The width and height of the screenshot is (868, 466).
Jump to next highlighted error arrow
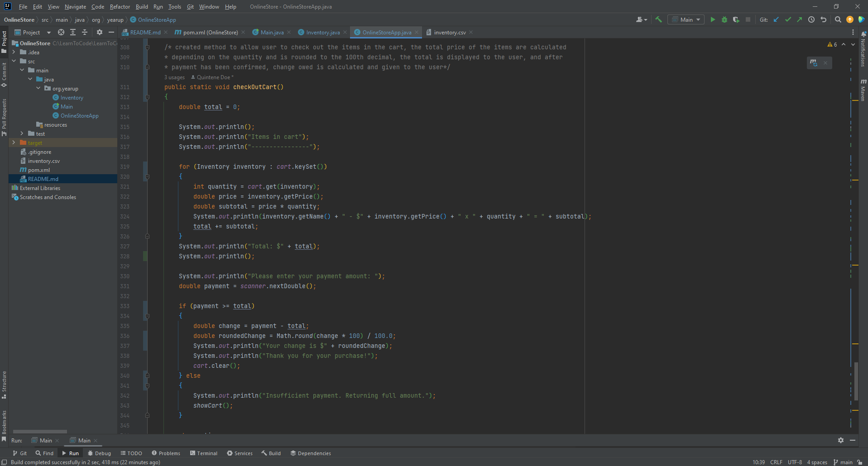click(853, 44)
